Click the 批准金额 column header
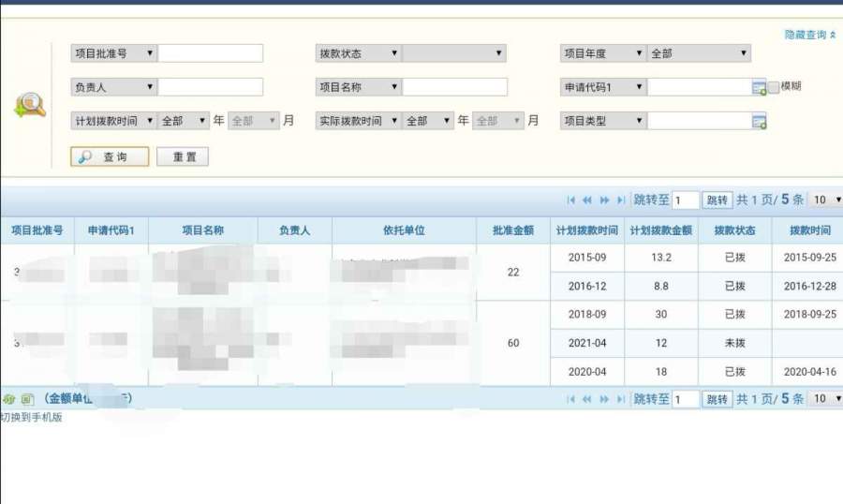 tap(512, 230)
